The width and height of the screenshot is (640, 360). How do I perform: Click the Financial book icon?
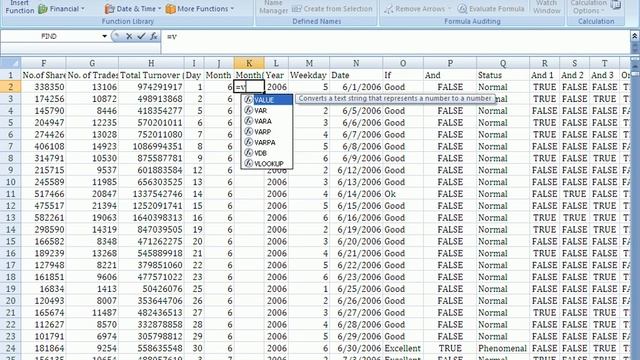coord(43,9)
